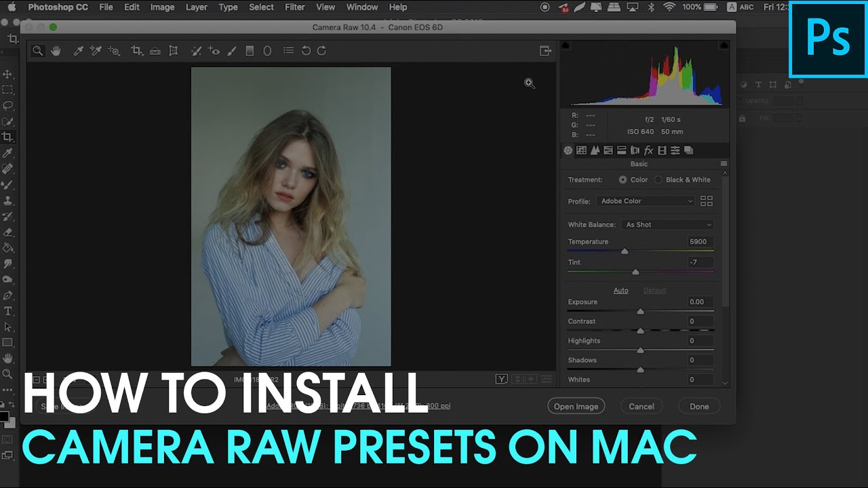Open the HSL Adjustments panel tab
868x488 pixels.
coord(608,150)
